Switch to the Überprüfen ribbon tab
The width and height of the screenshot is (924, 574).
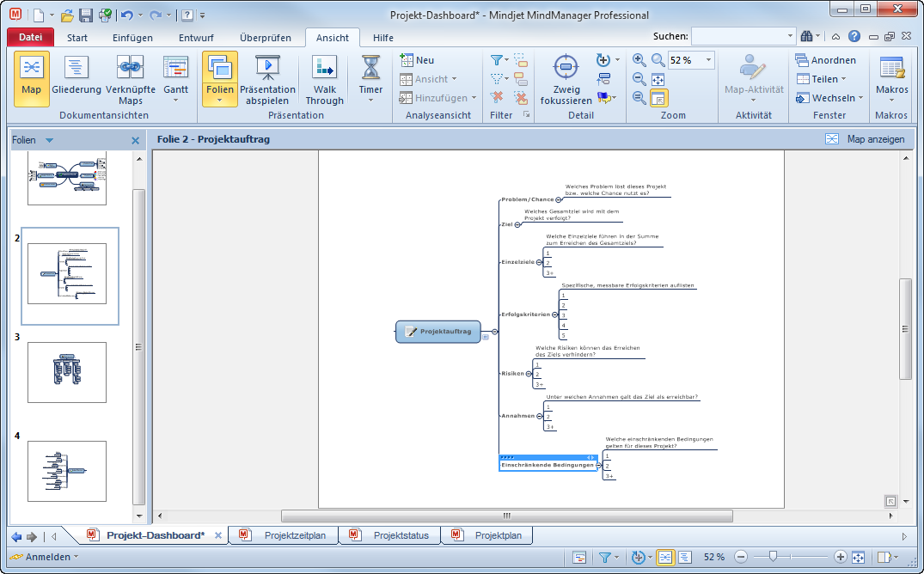click(x=266, y=38)
